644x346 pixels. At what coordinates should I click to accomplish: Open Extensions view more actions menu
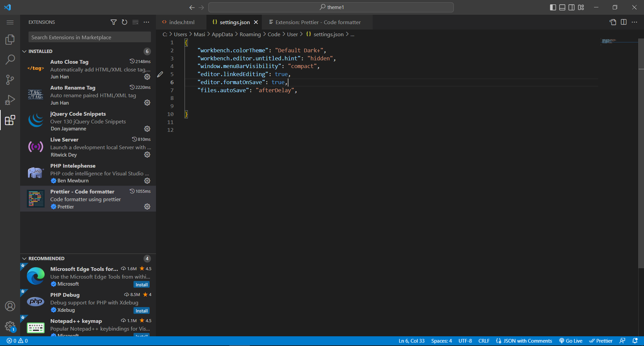[146, 22]
